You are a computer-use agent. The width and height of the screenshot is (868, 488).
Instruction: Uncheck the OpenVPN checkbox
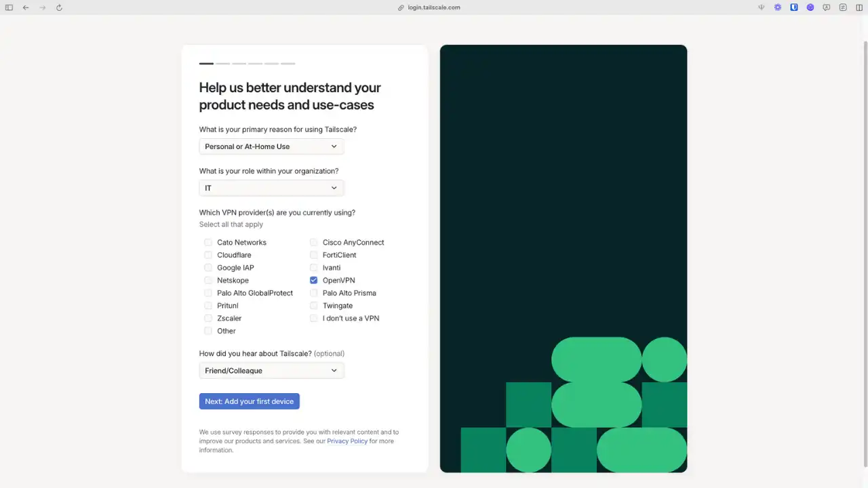pos(313,281)
